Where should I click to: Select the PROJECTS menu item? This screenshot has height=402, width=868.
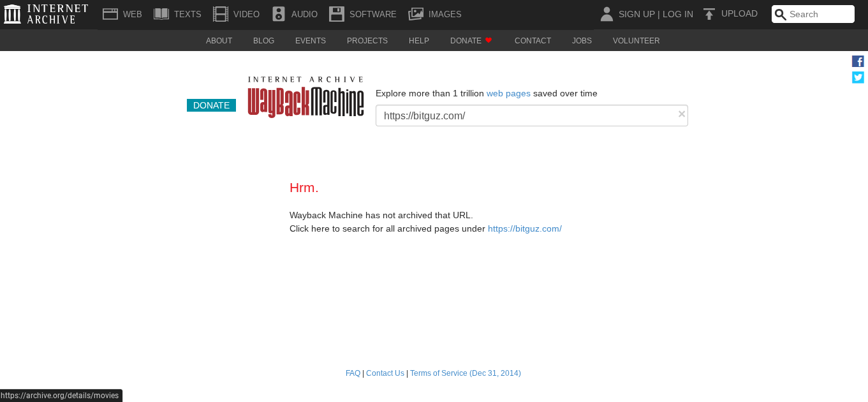pyautogui.click(x=367, y=40)
